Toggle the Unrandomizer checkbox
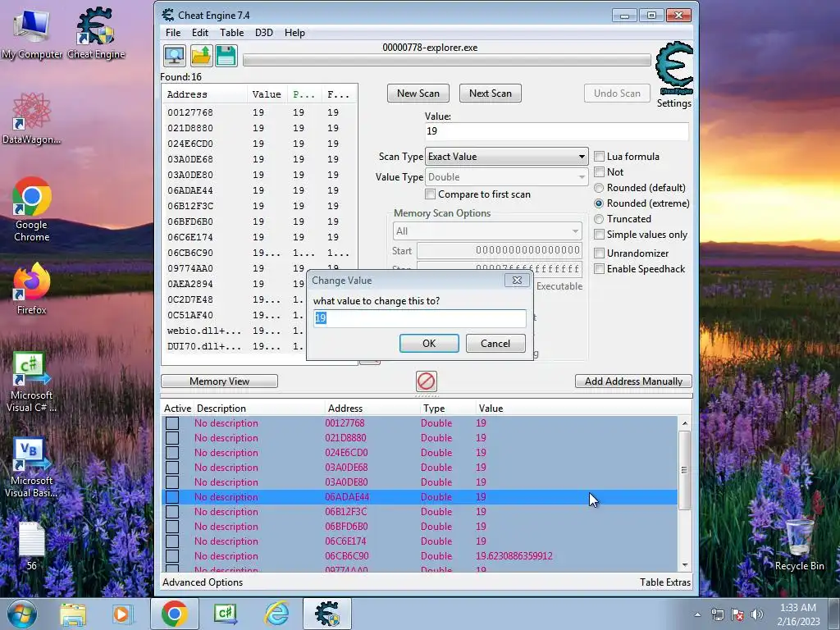Screen dimensions: 840x630 coord(600,253)
